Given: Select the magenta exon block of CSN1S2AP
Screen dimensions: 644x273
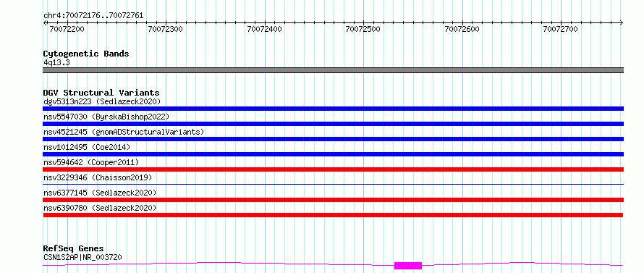Looking at the screenshot, I should (408, 266).
